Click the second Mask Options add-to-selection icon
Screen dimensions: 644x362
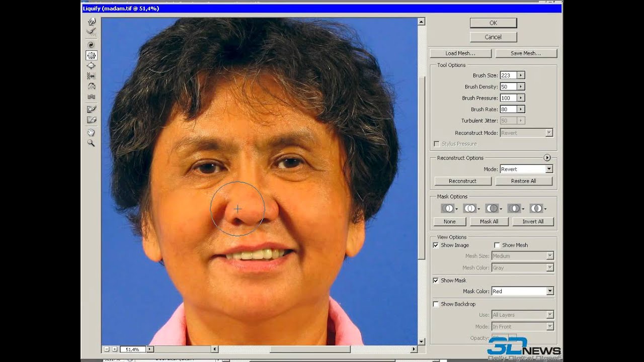click(470, 208)
